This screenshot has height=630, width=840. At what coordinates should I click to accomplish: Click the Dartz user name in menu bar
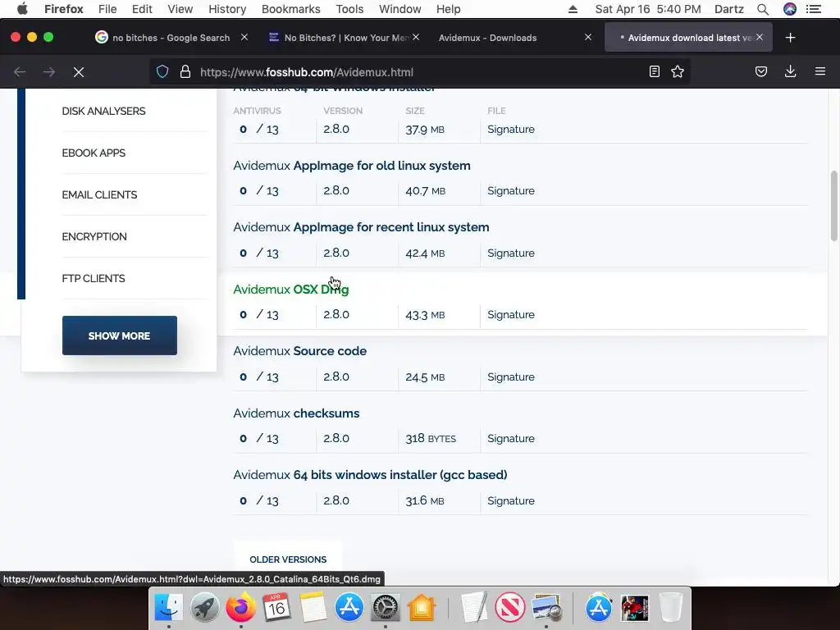tap(728, 9)
